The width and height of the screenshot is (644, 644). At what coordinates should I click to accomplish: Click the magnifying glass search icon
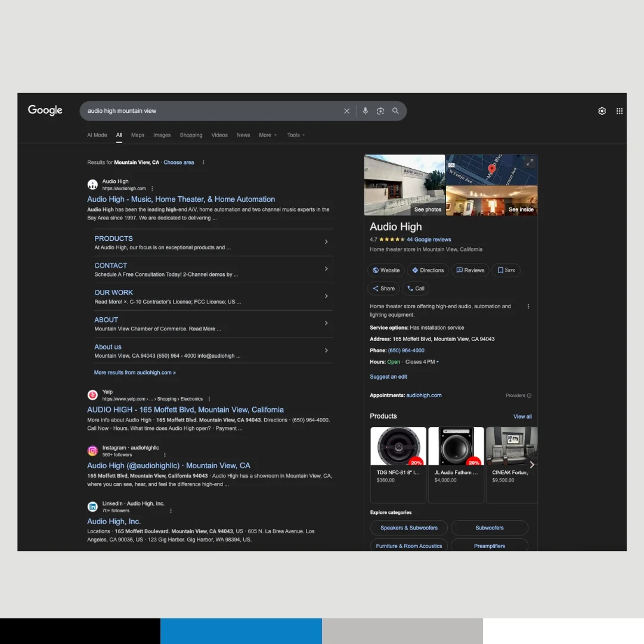395,111
